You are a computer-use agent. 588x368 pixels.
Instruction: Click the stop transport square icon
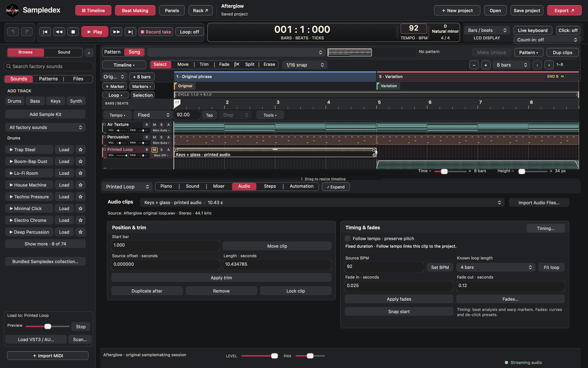(x=73, y=32)
